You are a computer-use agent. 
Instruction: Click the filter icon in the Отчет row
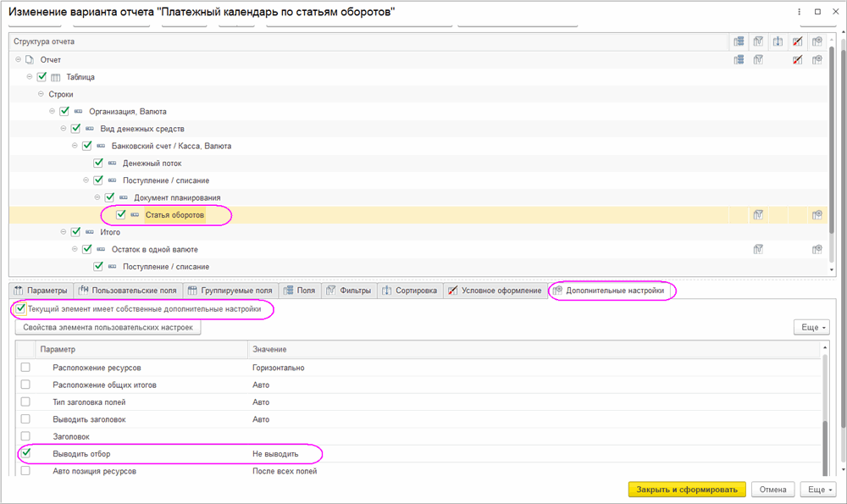[759, 60]
